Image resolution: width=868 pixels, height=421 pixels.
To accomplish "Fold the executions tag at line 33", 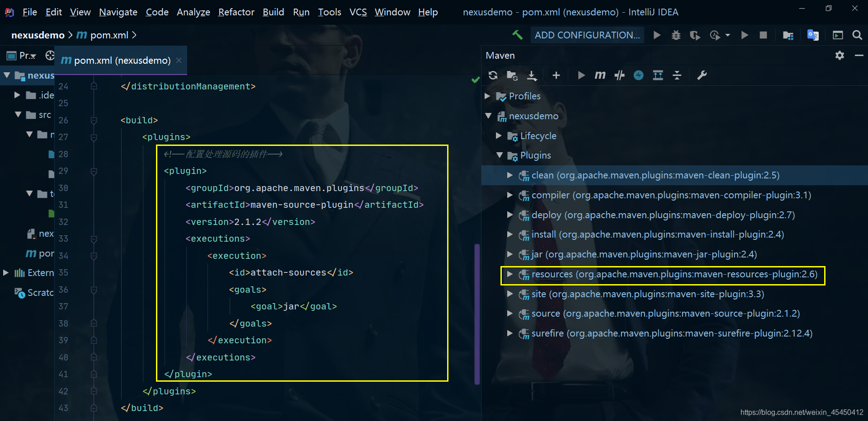I will click(94, 239).
